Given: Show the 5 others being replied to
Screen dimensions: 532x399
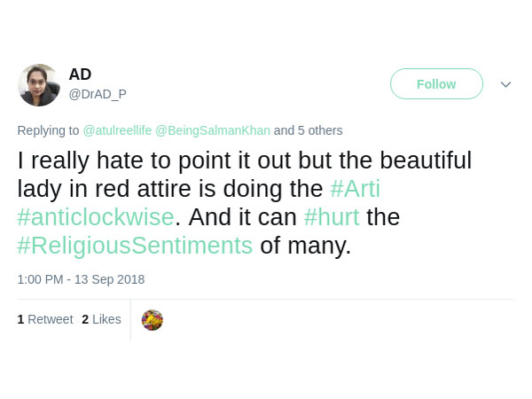Looking at the screenshot, I should click(x=319, y=130).
